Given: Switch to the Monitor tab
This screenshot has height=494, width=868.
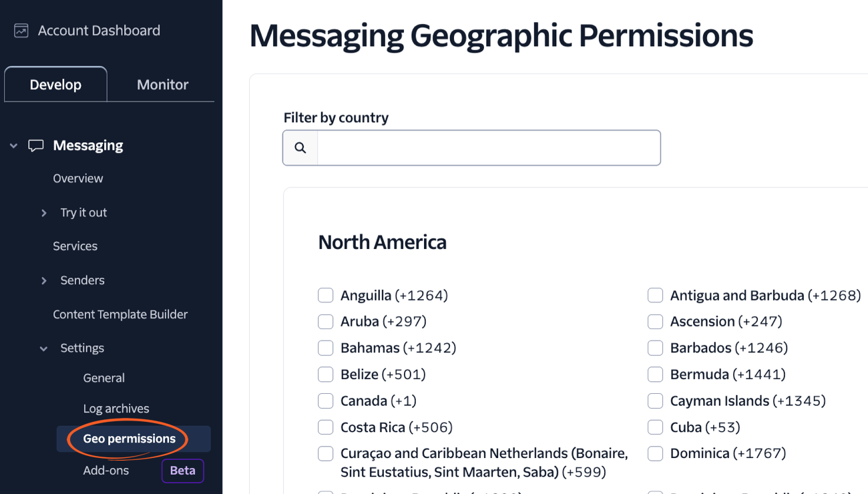Looking at the screenshot, I should click(162, 85).
